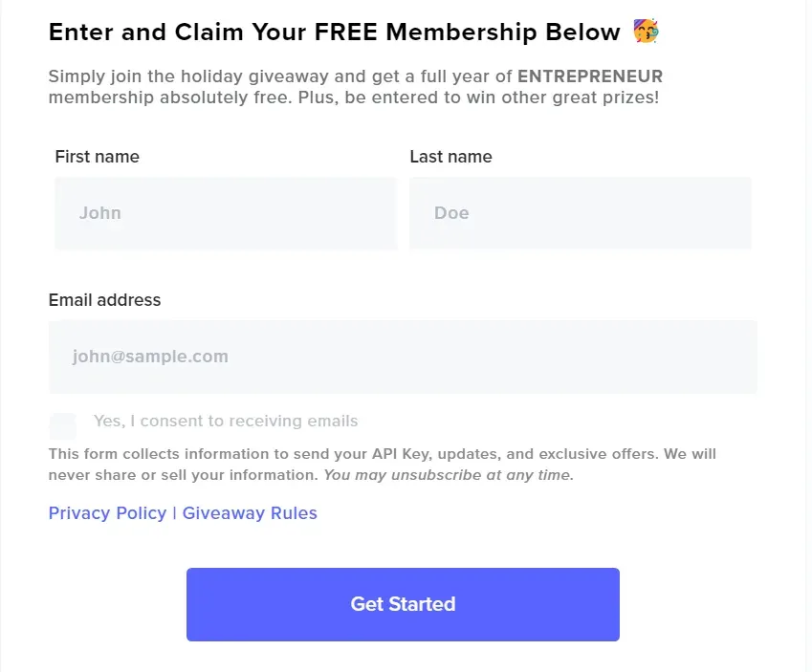This screenshot has width=812, height=672.
Task: Click the 'First name' field label
Action: click(x=97, y=157)
